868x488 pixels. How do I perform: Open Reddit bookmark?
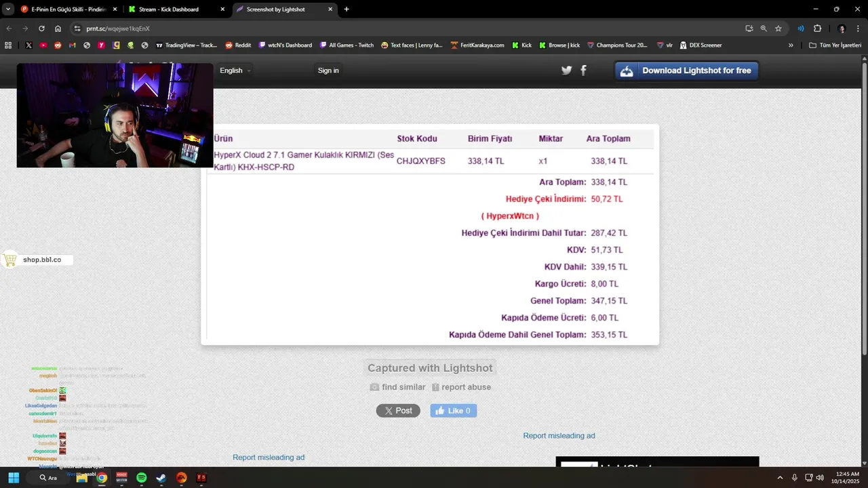(x=238, y=45)
